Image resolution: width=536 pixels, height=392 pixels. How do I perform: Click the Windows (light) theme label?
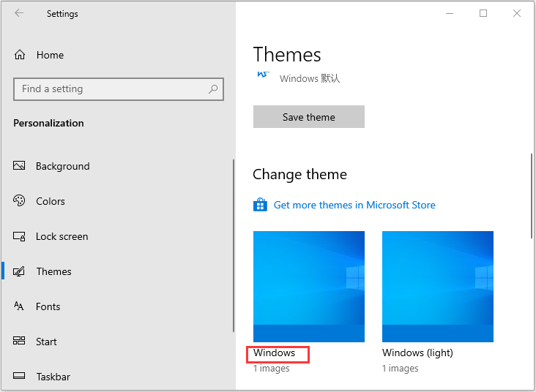(x=417, y=353)
